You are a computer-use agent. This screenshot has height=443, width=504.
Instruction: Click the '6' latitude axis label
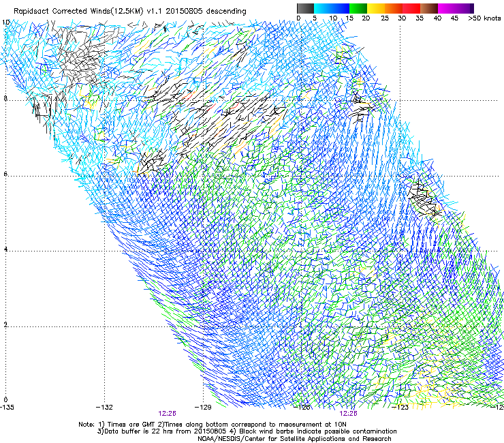pyautogui.click(x=5, y=174)
